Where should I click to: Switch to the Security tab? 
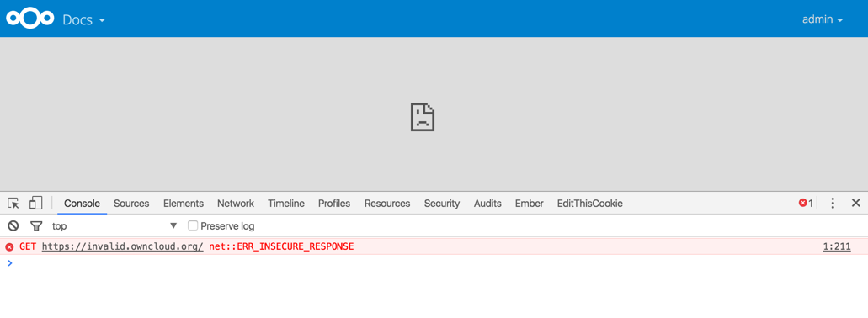[442, 204]
